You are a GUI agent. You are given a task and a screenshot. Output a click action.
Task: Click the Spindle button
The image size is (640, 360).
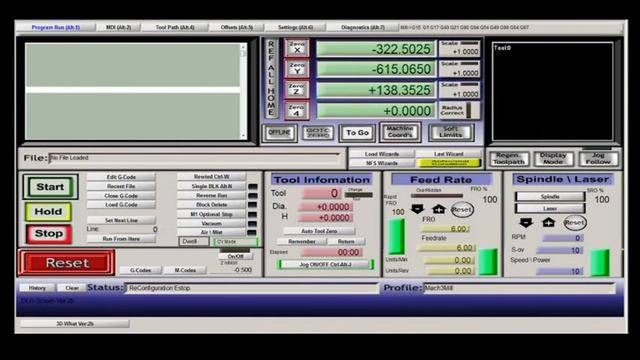(x=550, y=197)
